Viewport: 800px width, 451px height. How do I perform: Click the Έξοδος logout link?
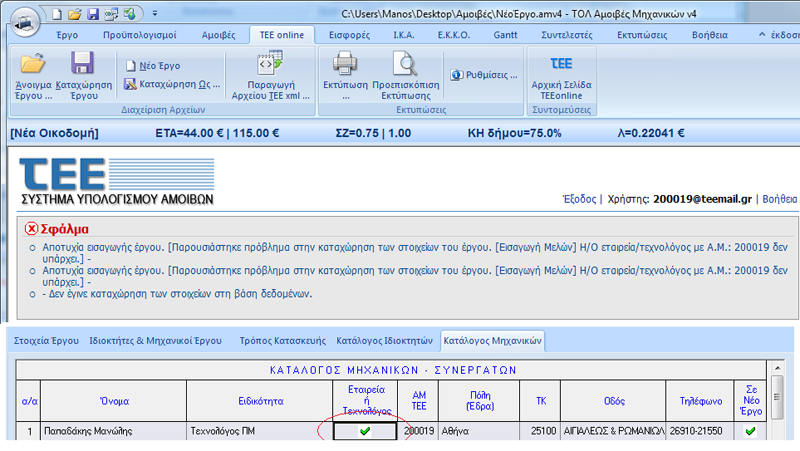581,199
